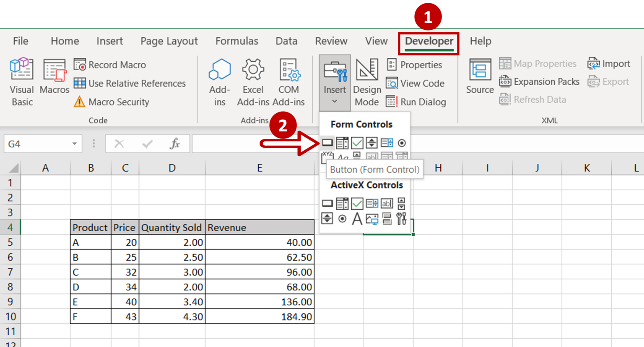Switch to the Home tab

pyautogui.click(x=65, y=41)
